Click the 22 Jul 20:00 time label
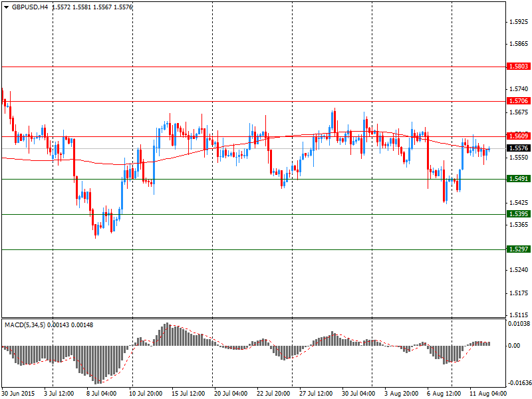Image resolution: width=532 pixels, height=399 pixels. (273, 394)
